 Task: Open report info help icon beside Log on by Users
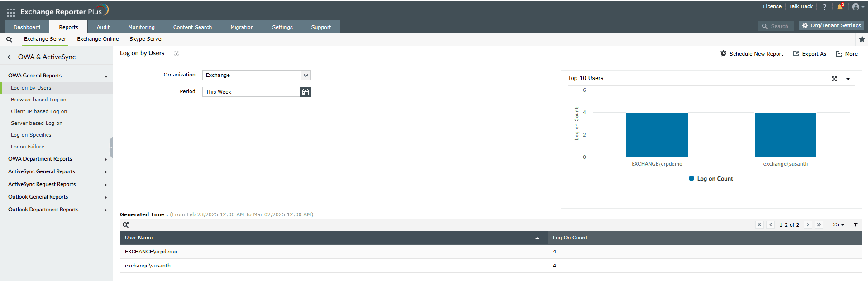(176, 53)
